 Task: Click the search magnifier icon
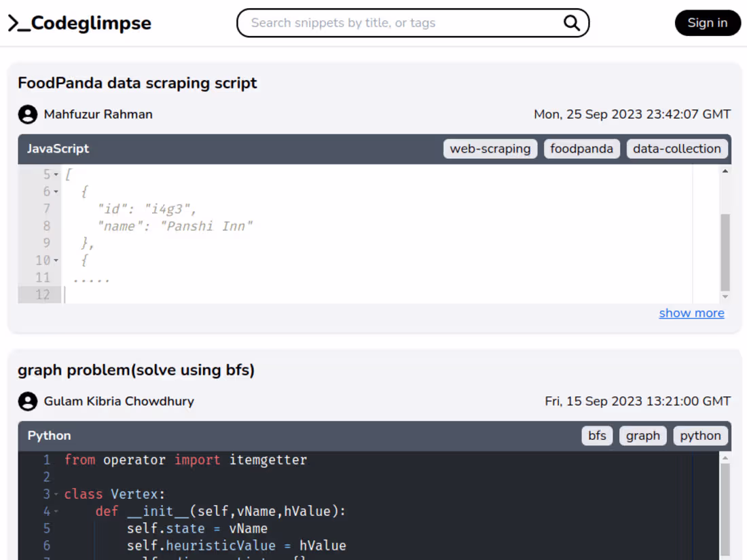click(x=570, y=22)
